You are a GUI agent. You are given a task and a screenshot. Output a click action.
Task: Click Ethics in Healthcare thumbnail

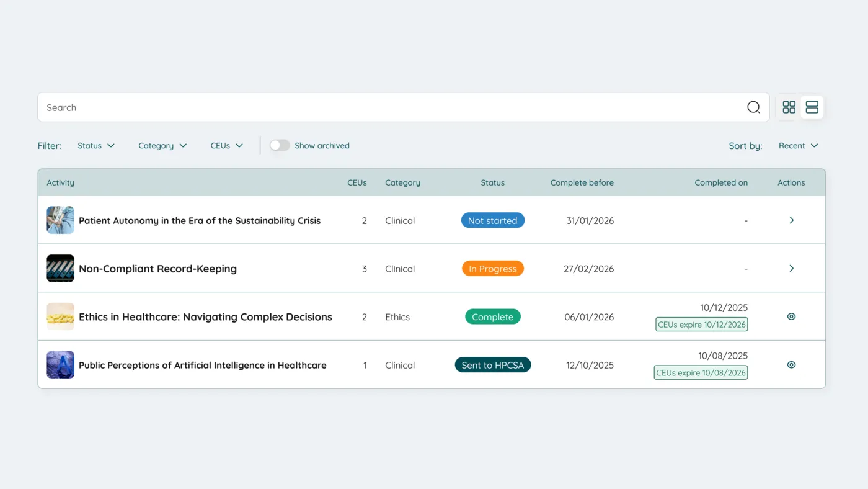[60, 316]
